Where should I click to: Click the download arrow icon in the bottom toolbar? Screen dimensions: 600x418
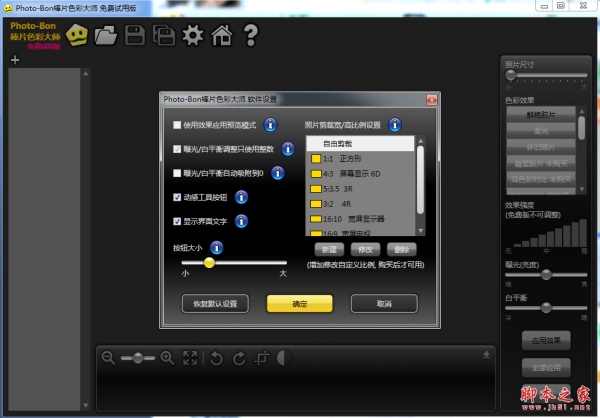(486, 355)
